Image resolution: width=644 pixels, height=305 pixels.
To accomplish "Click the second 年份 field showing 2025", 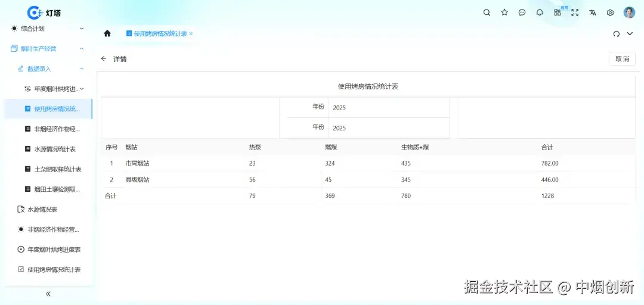I will (x=389, y=128).
